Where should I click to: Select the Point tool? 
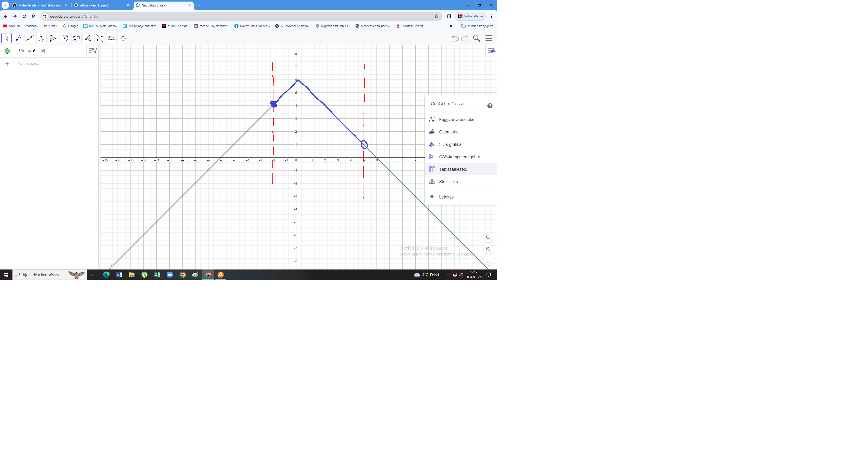pos(18,38)
